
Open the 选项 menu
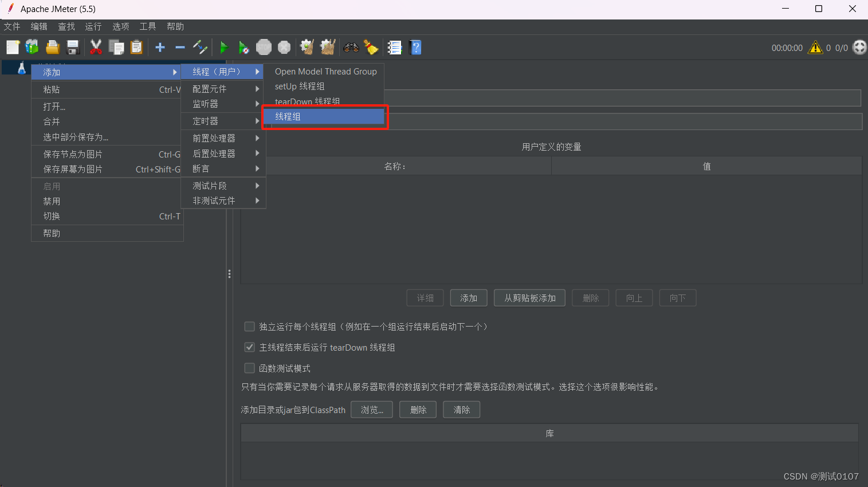(121, 26)
